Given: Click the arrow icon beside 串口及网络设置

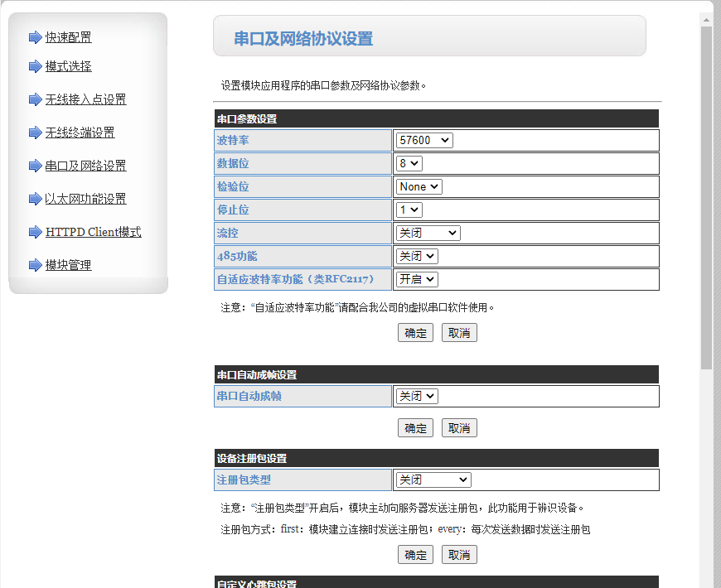Looking at the screenshot, I should (x=35, y=166).
